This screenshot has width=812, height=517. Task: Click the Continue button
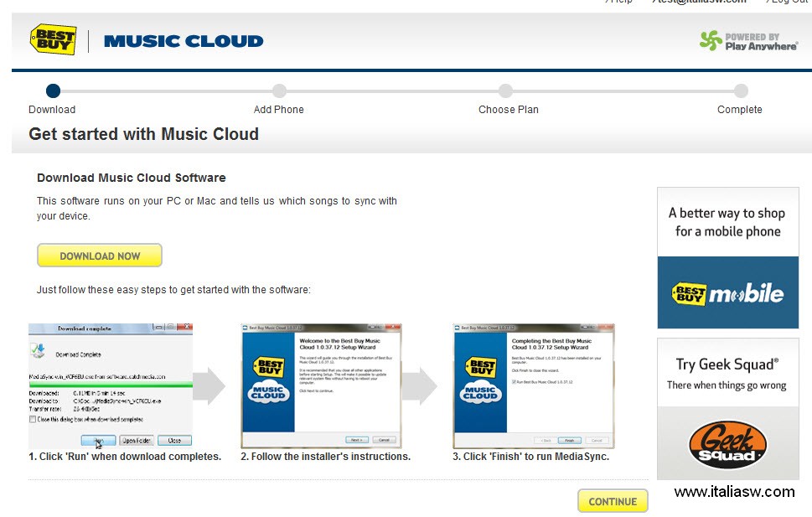[613, 501]
